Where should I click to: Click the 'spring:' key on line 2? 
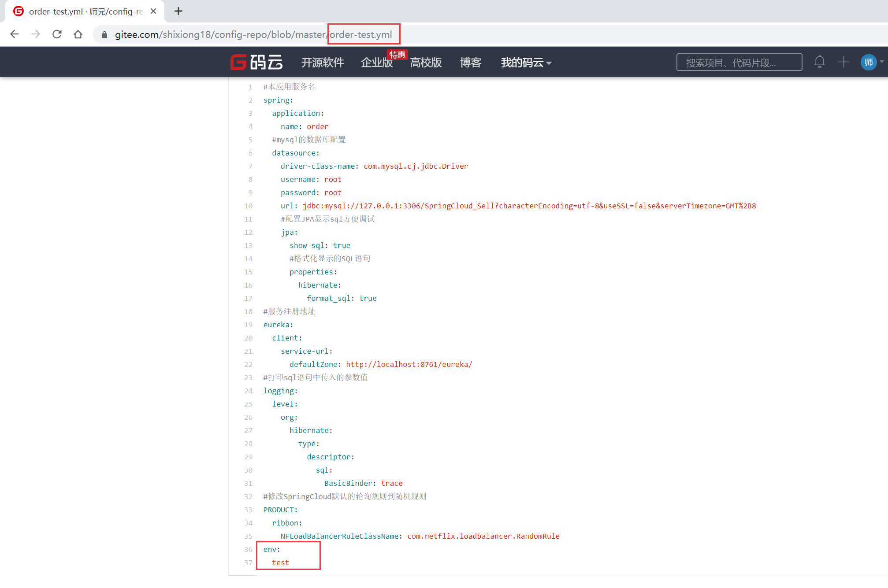(278, 100)
